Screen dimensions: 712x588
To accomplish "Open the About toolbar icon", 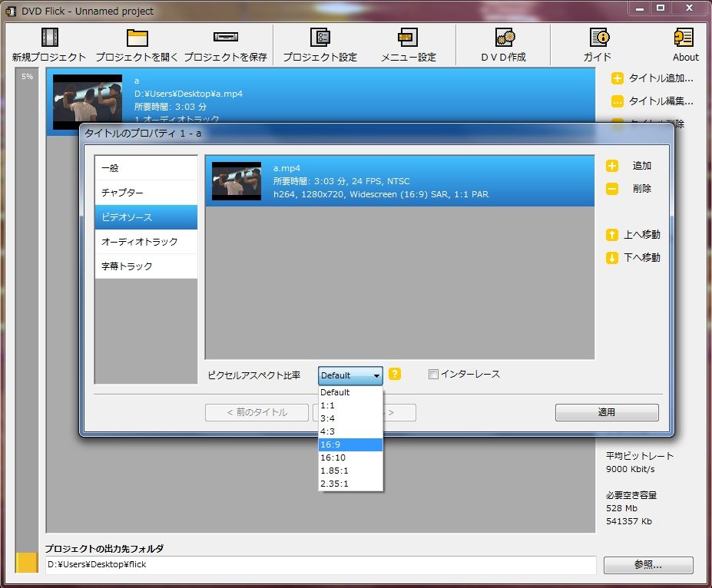I will coord(684,37).
